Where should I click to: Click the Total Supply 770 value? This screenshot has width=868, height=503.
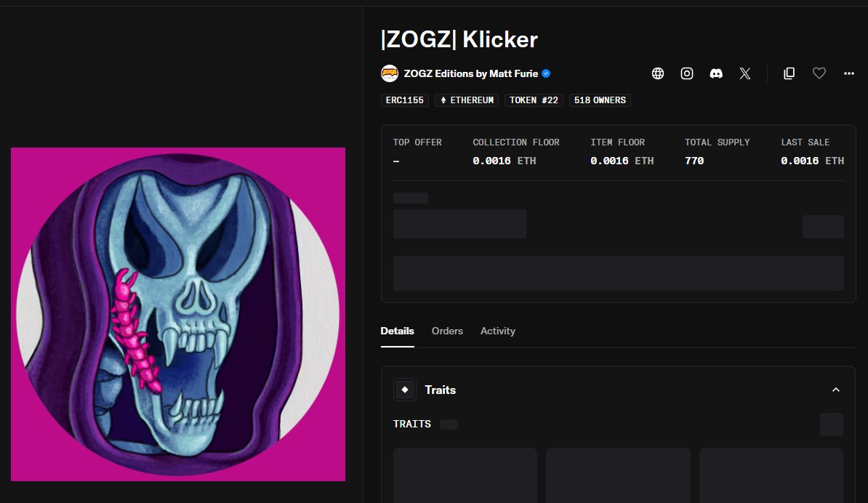coord(694,161)
